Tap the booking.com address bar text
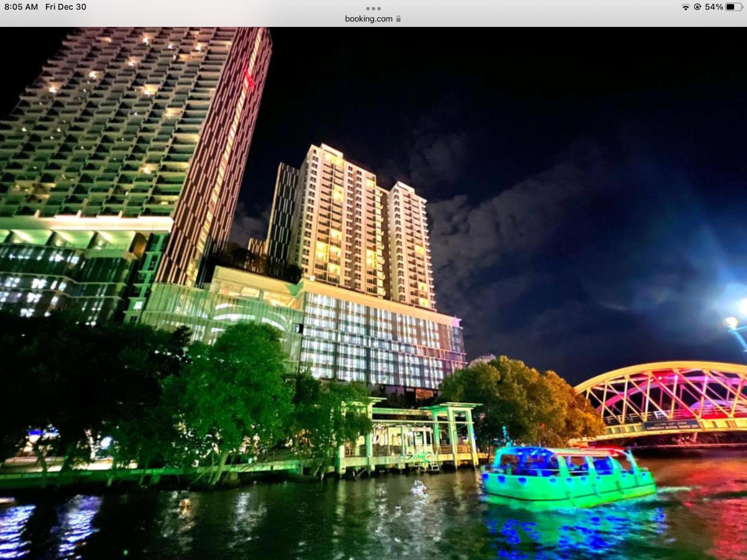The image size is (747, 560). pos(369,19)
